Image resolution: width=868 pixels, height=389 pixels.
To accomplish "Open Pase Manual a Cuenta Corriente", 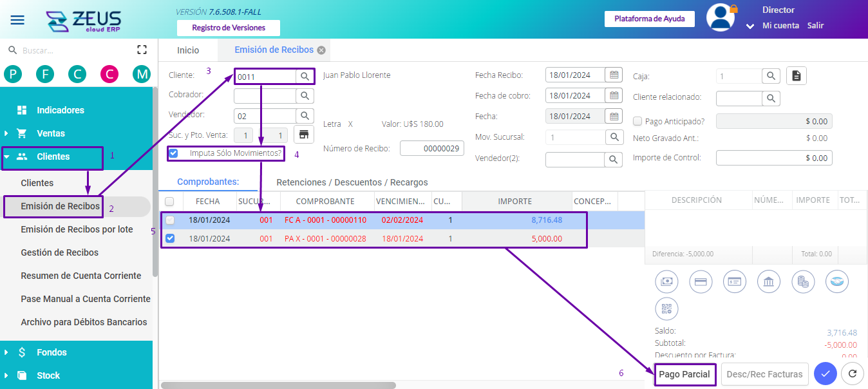I will [x=86, y=299].
